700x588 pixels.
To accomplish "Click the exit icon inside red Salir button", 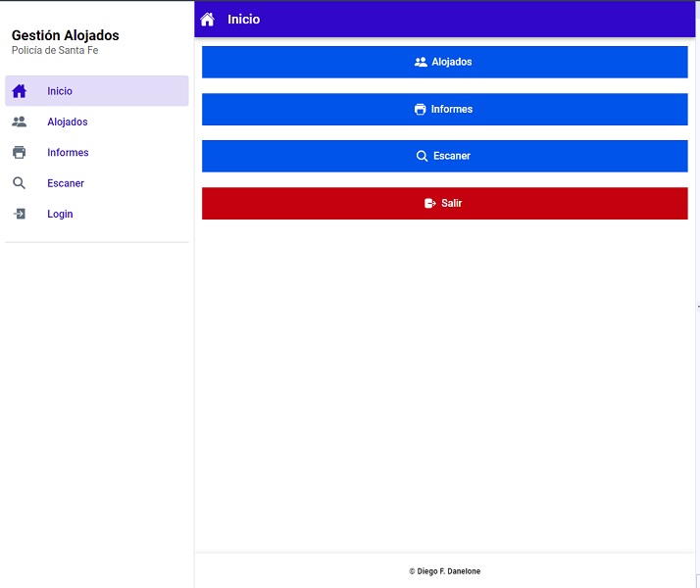I will (429, 203).
